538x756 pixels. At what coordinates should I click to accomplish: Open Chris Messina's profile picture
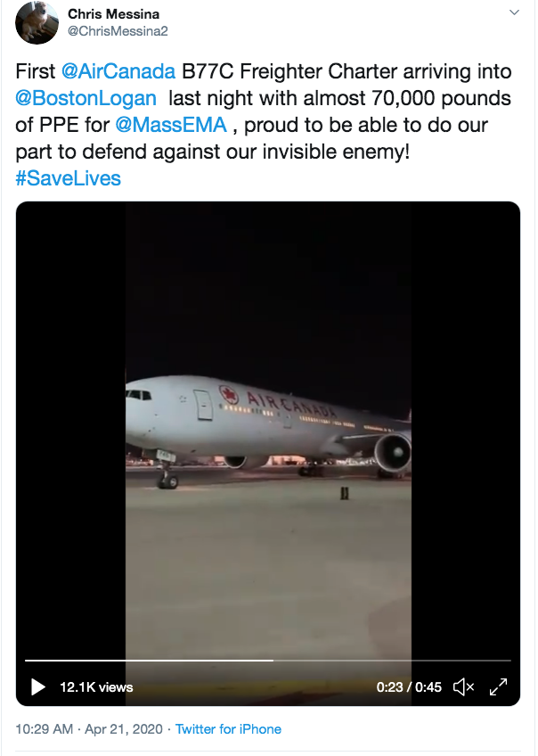tap(37, 22)
